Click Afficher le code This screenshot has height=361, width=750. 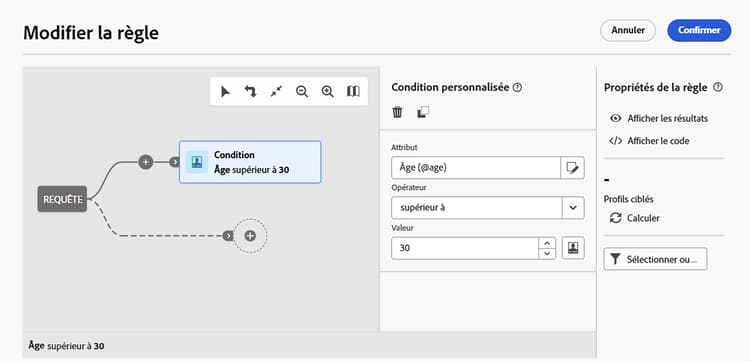point(649,141)
